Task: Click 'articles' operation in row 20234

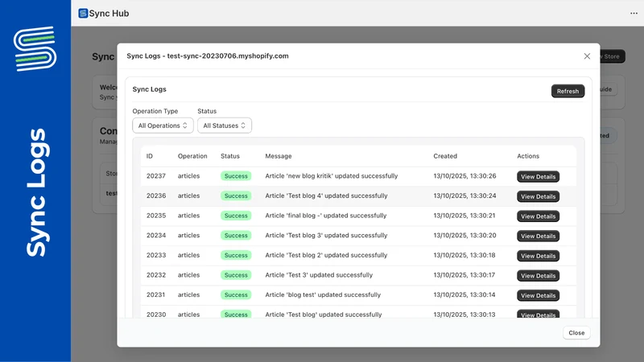Action: coord(188,235)
